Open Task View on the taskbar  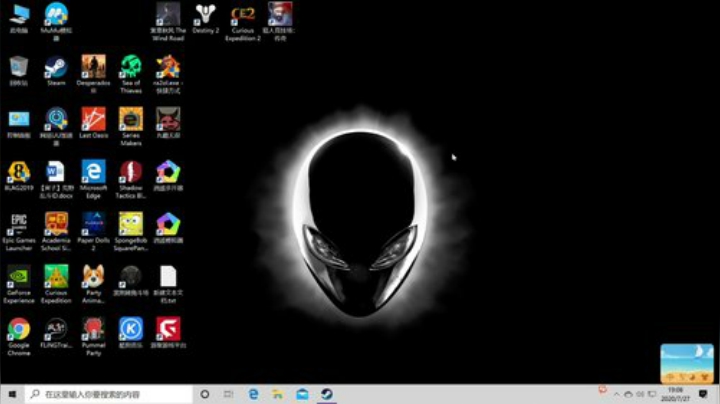[228, 394]
